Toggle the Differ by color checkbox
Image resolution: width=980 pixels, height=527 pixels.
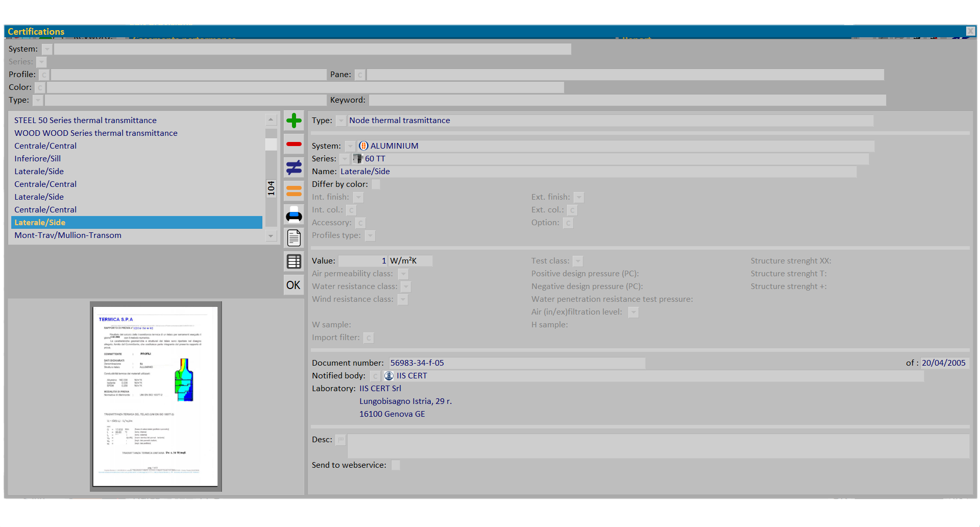click(x=376, y=184)
